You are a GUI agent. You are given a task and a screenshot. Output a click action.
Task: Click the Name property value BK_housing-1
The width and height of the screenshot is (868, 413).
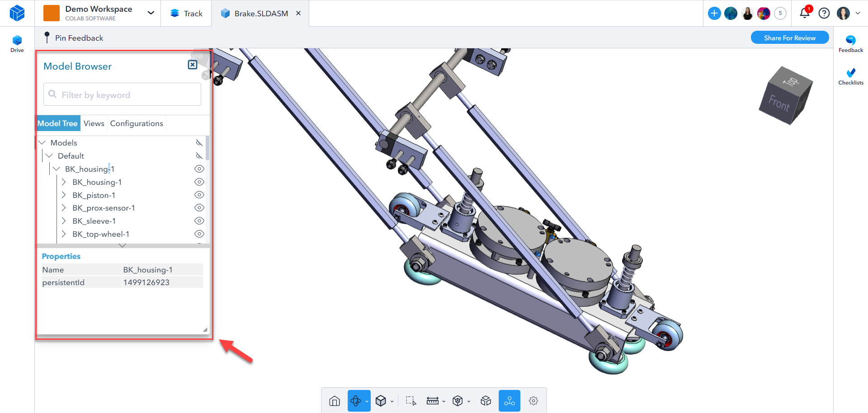click(148, 270)
